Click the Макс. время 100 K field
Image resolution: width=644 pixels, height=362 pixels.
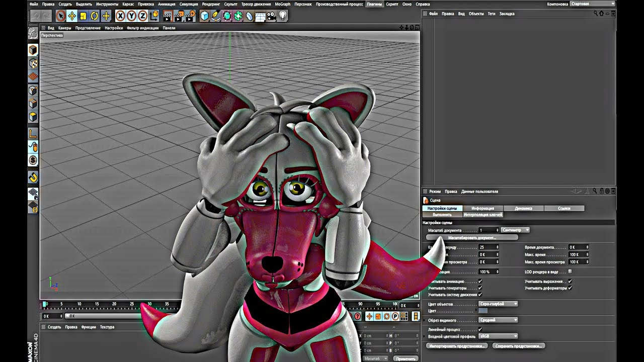click(579, 254)
